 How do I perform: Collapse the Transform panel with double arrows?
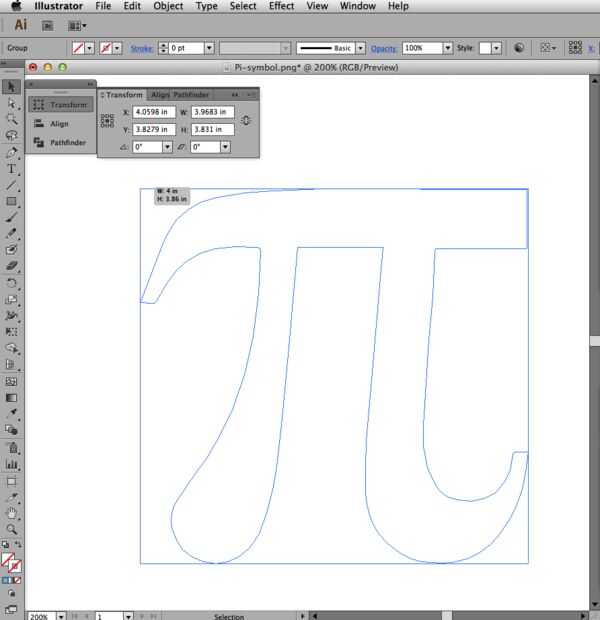click(235, 95)
